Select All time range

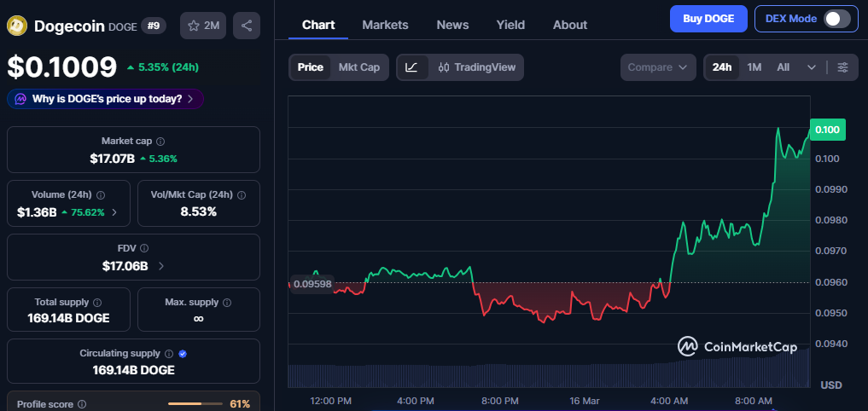(783, 67)
